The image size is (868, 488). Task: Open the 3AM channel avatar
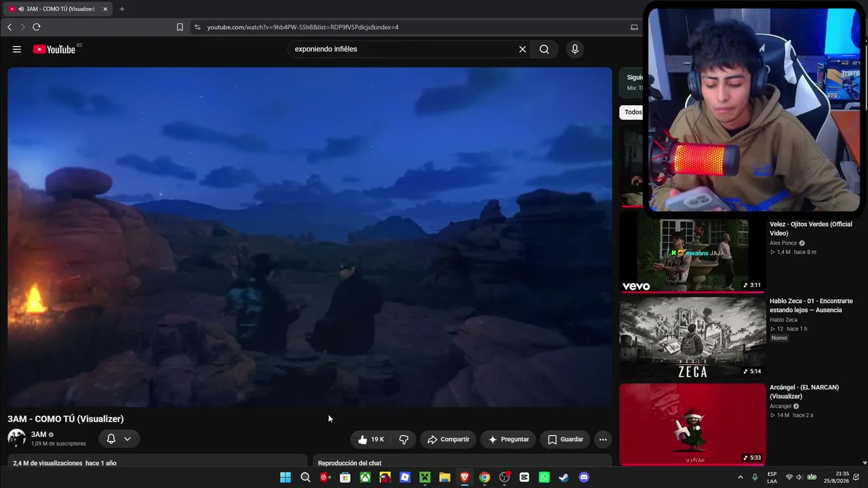[x=16, y=438]
